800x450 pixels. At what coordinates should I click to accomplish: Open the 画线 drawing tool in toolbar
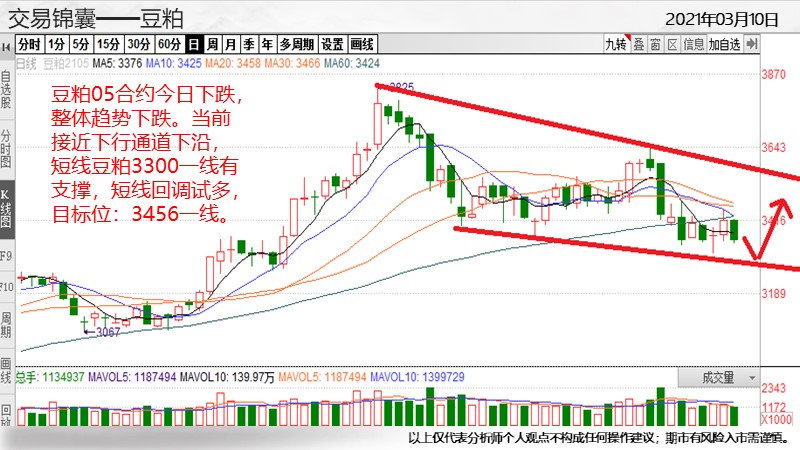pyautogui.click(x=362, y=44)
